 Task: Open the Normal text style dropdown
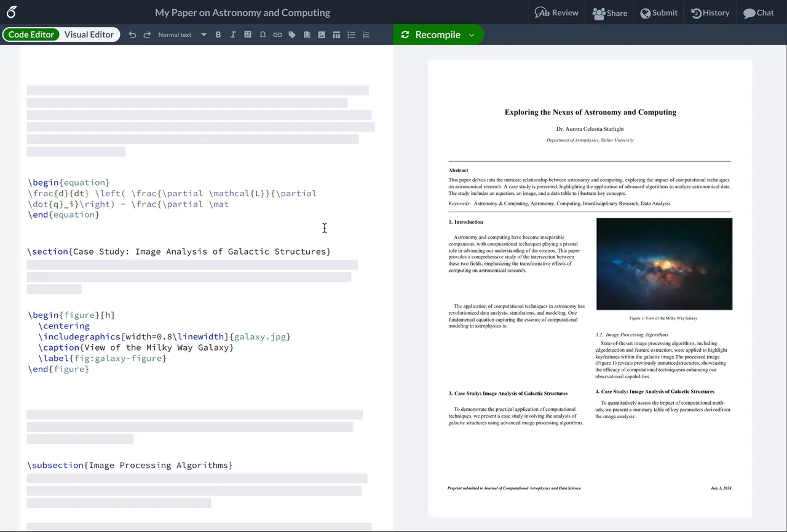182,35
